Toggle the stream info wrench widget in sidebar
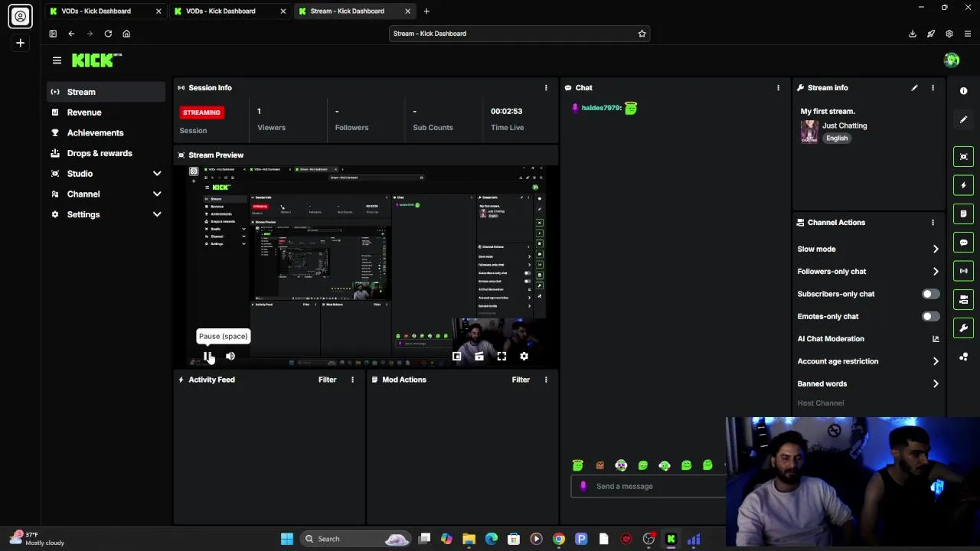This screenshot has width=980, height=551. tap(964, 328)
